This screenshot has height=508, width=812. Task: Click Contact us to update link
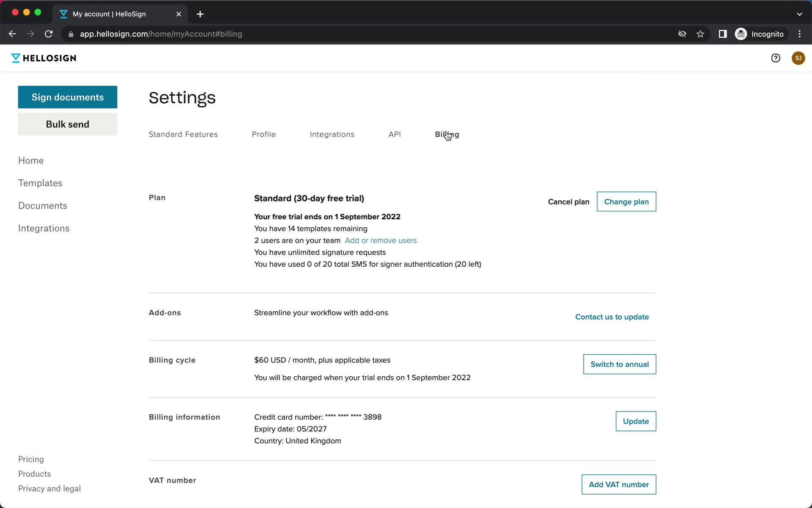coord(612,317)
